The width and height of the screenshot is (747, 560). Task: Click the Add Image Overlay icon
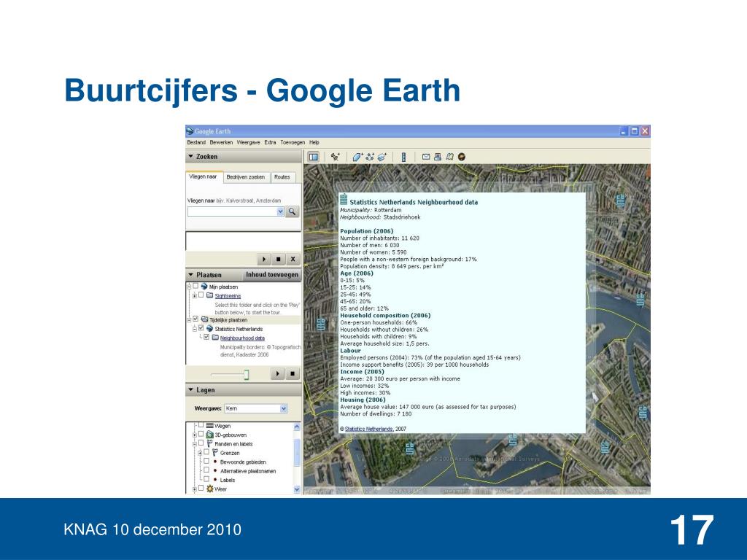pyautogui.click(x=382, y=157)
